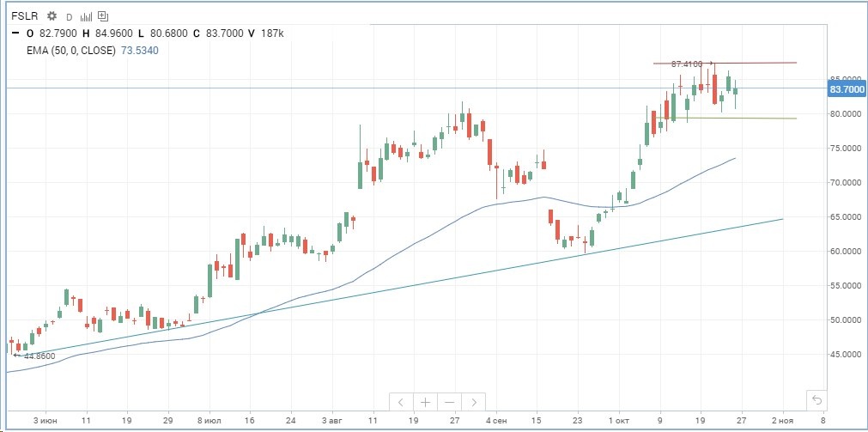Viewport: 868px width, 432px height.
Task: Click the '4 сен' date axis label
Action: 496,420
